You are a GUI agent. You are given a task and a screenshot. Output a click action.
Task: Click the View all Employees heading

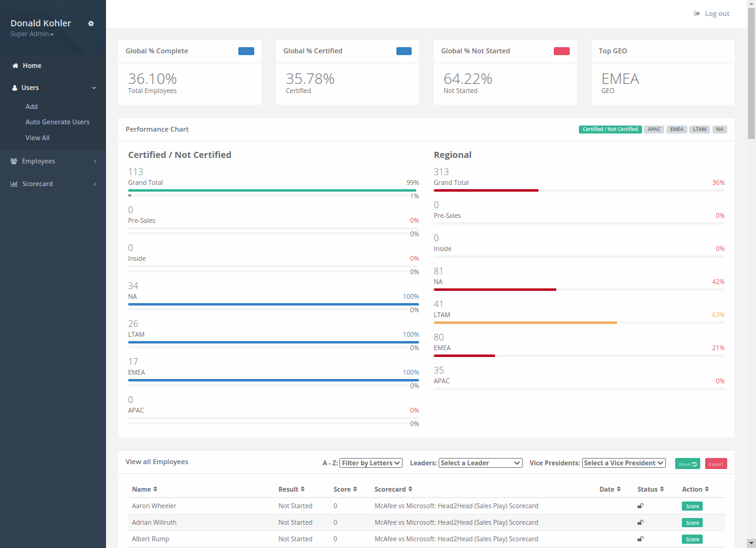pyautogui.click(x=157, y=462)
